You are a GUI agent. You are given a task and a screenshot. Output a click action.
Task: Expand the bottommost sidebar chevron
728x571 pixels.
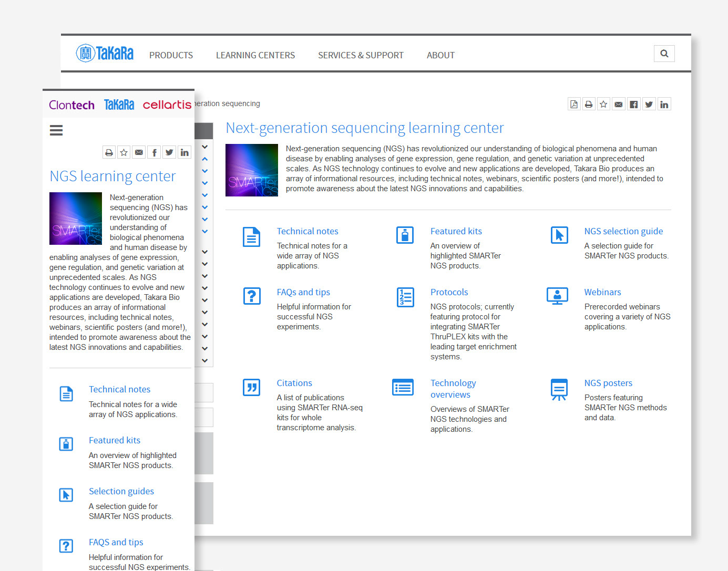(205, 360)
